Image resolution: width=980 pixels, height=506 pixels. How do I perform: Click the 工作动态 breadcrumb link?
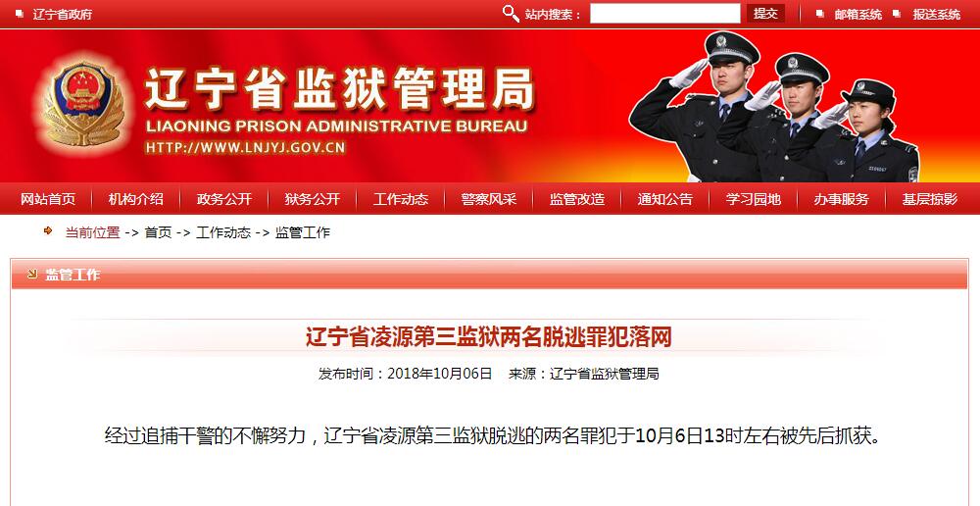click(x=223, y=232)
